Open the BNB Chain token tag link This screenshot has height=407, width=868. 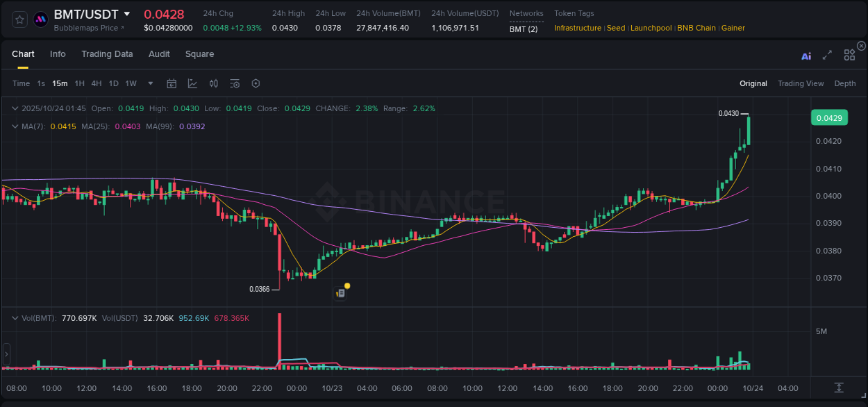[696, 28]
